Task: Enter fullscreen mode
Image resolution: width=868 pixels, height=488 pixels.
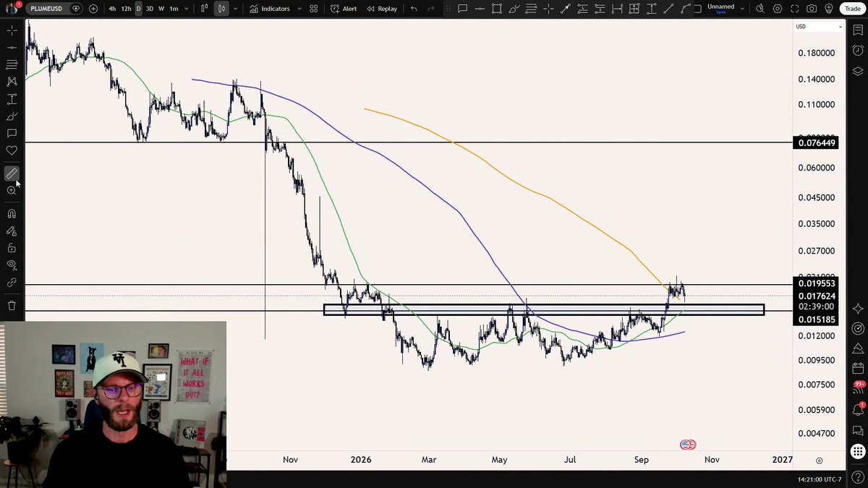Action: (794, 9)
